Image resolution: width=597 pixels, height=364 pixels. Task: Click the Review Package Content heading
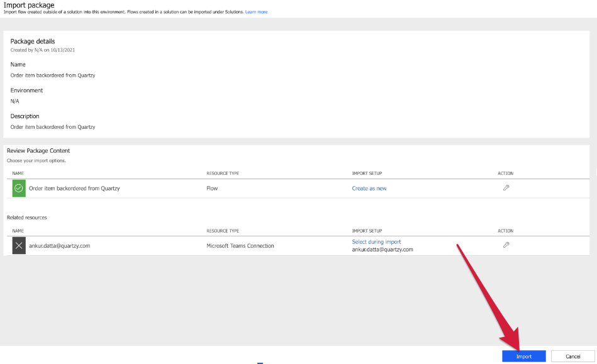coord(38,151)
